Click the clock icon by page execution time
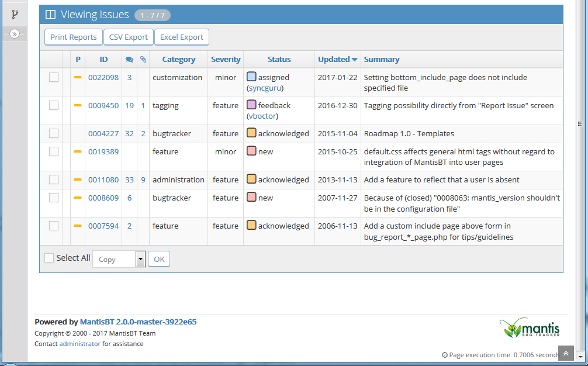This screenshot has height=366, width=588. point(445,355)
